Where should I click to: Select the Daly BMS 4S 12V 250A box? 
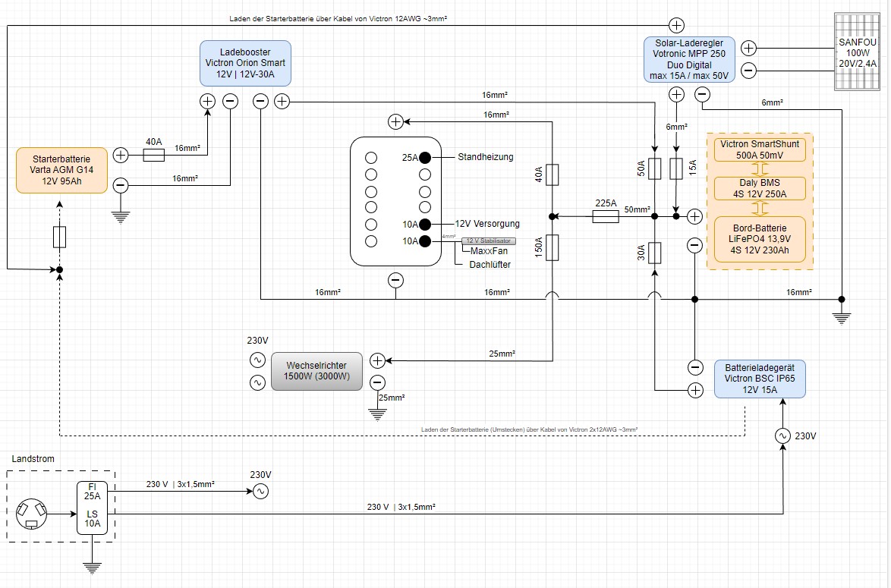(760, 188)
